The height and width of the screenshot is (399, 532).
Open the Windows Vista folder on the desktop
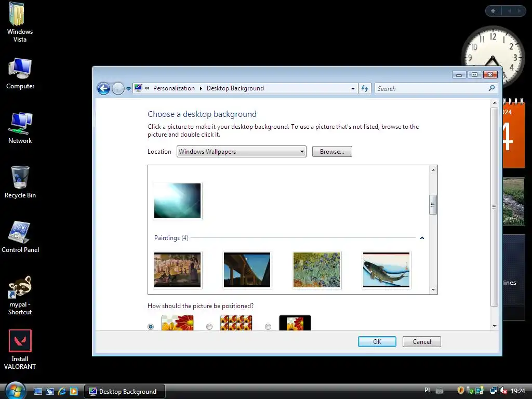point(20,22)
